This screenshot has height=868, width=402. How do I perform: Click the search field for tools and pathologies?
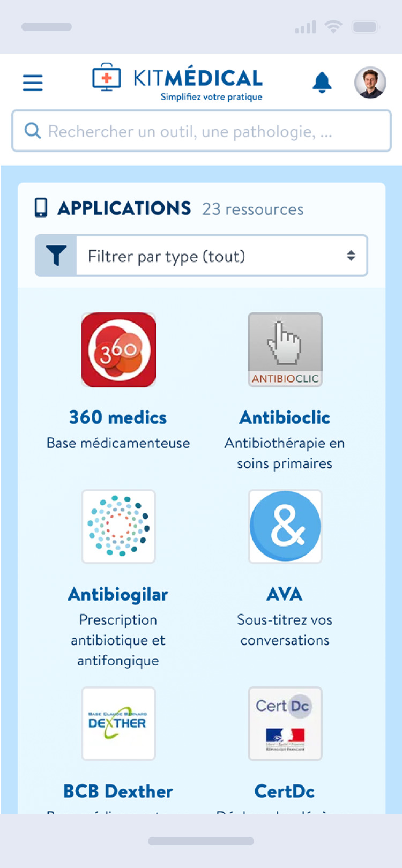click(x=202, y=131)
